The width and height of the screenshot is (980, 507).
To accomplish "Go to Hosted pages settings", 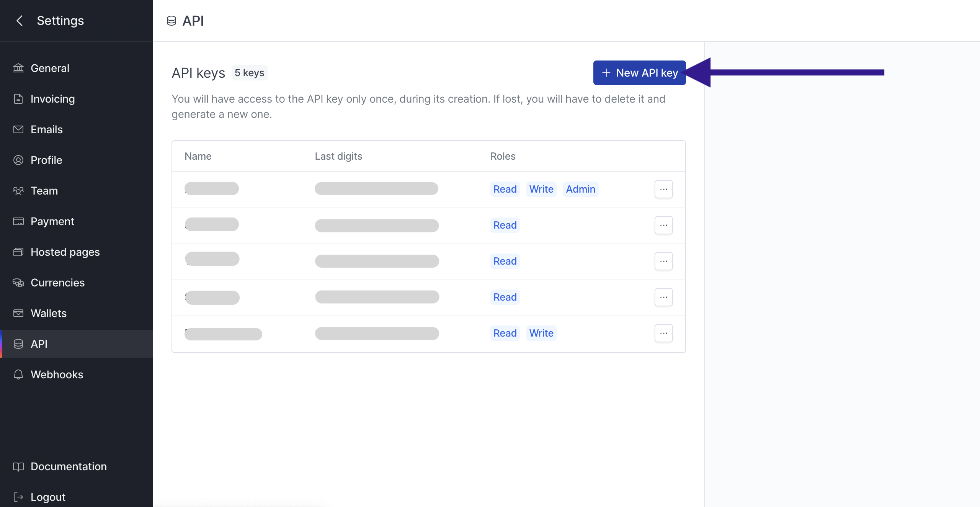I will [65, 252].
